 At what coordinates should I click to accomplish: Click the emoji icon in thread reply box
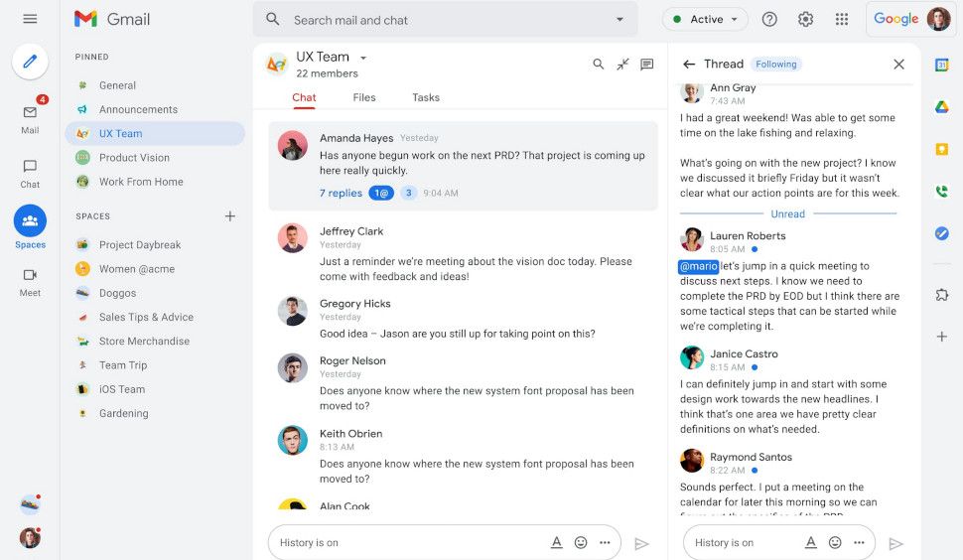835,542
